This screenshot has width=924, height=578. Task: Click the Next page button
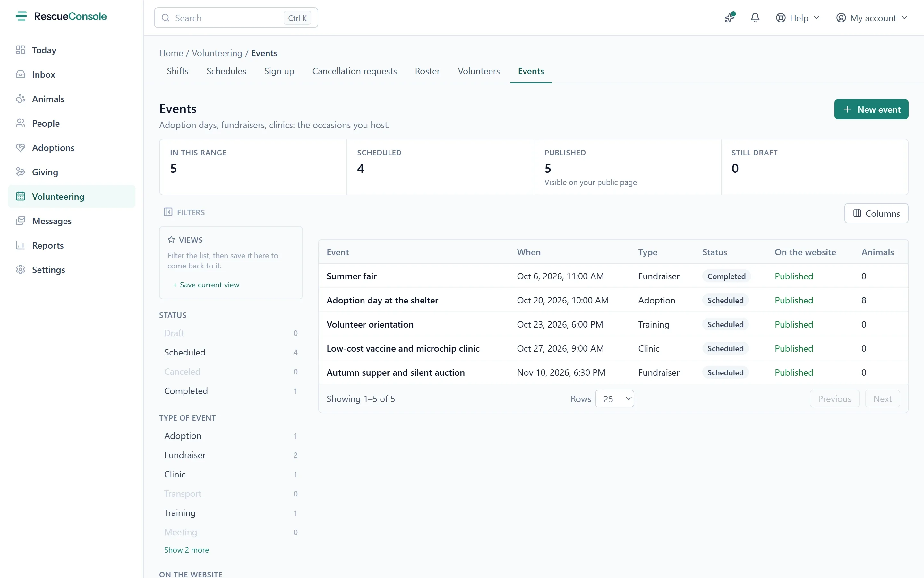coord(882,399)
